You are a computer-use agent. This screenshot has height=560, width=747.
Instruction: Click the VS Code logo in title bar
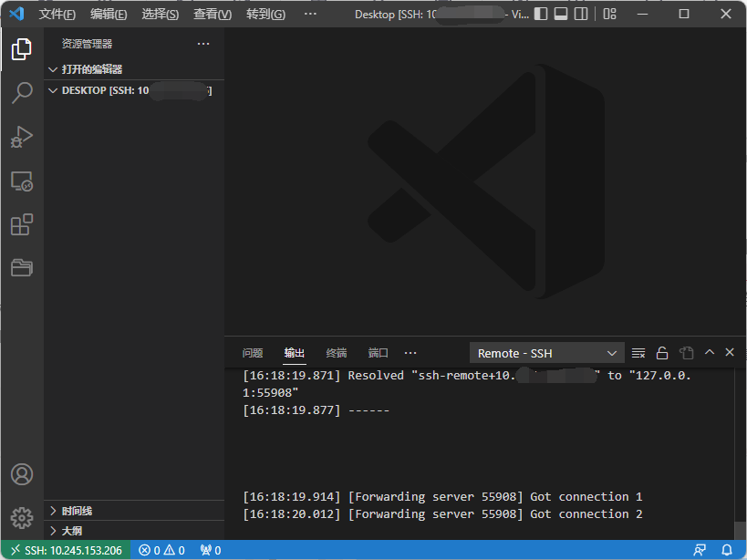tap(16, 14)
